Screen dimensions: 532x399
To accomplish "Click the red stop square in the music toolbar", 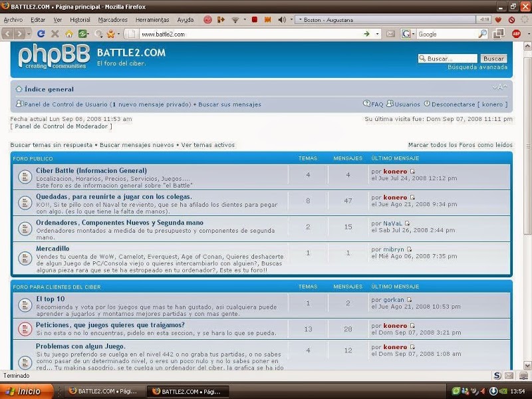I will coord(255,20).
